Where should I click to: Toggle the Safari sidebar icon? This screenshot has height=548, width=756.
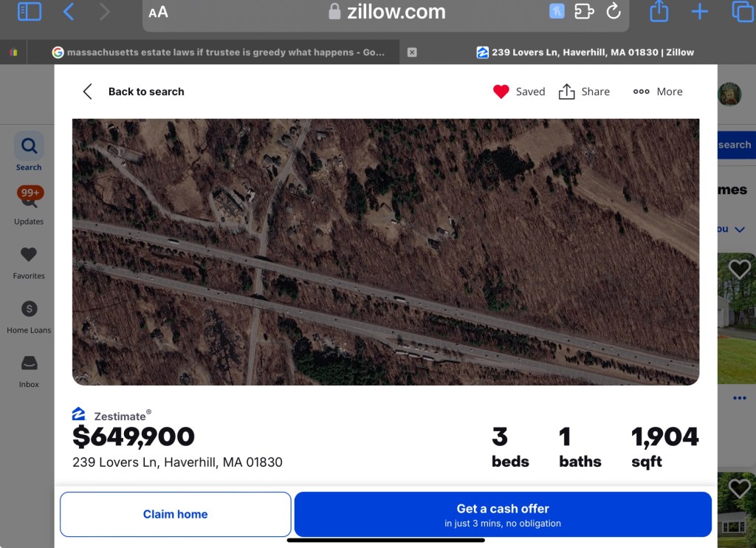point(29,12)
